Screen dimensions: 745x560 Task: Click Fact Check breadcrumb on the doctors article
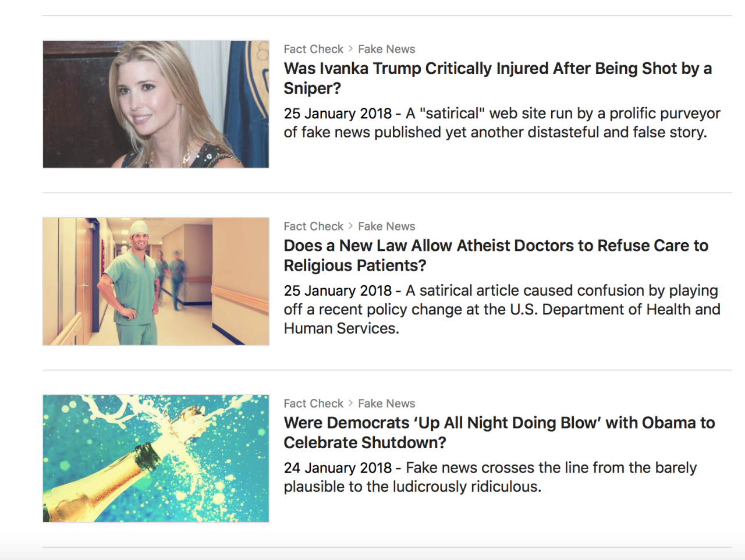314,226
